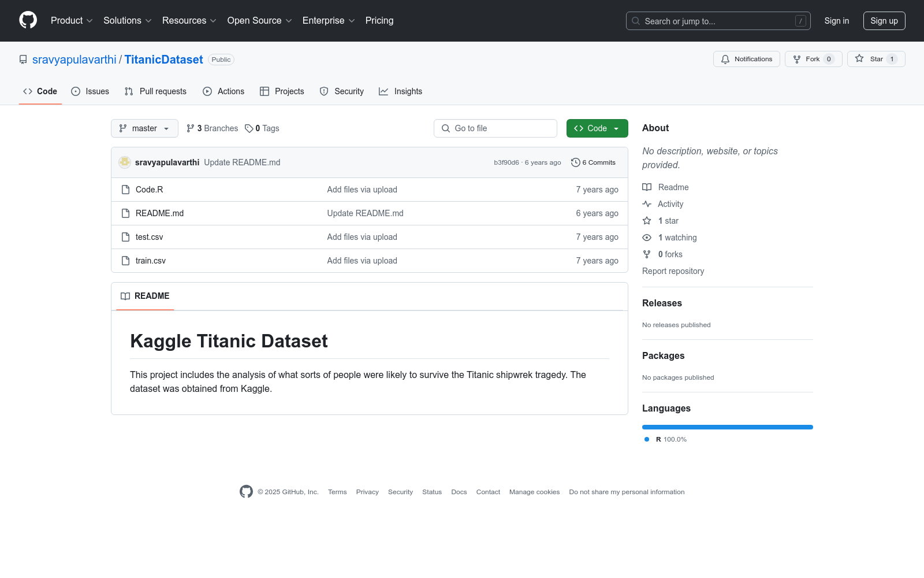This screenshot has width=924, height=578.
Task: Open the train.csv file
Action: click(x=151, y=261)
